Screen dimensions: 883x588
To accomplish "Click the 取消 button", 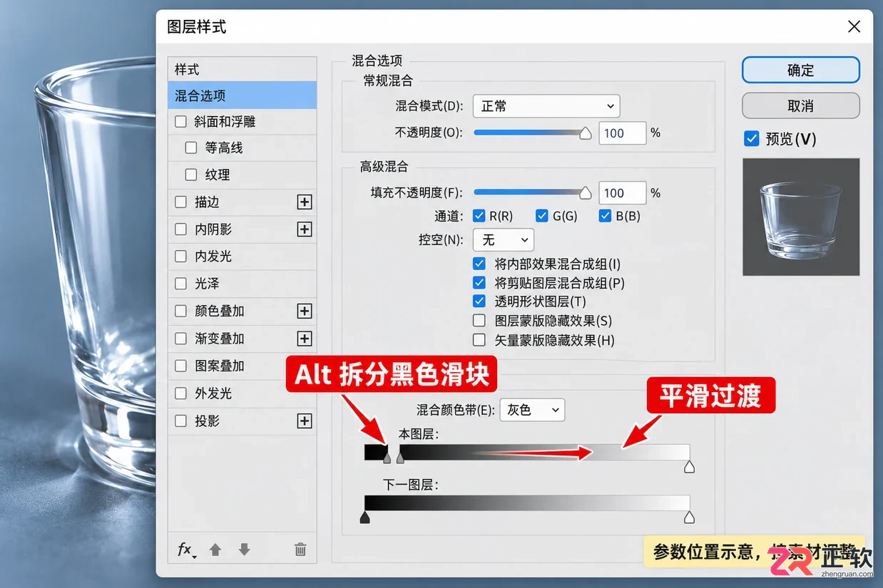I will [801, 105].
